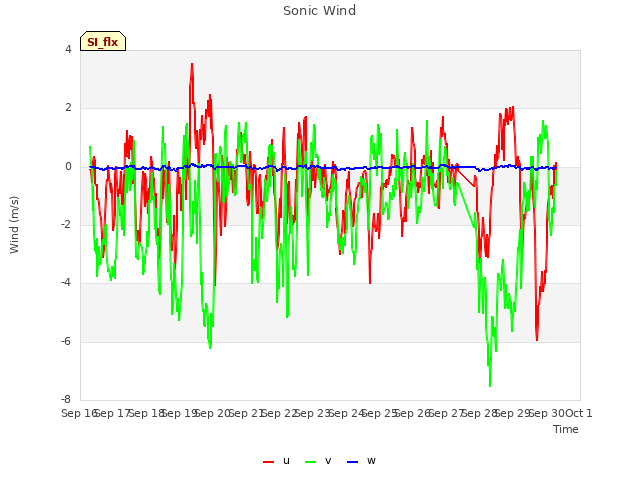Image resolution: width=640 pixels, height=480 pixels.
Task: Click the Sep 28 x-axis label
Action: click(x=480, y=413)
